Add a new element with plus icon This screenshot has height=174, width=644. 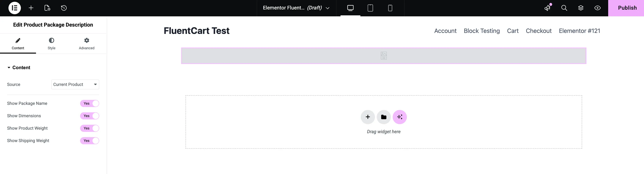31,8
